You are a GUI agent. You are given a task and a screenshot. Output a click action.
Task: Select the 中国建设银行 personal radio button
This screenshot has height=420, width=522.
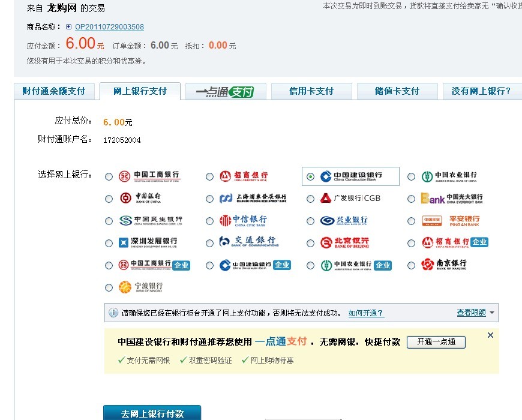310,177
